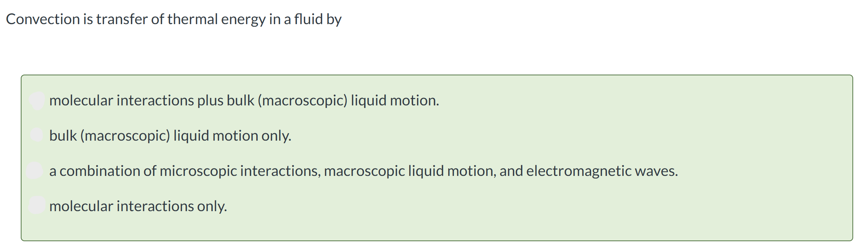Viewport: 868px width, 249px height.
Task: Click the phrase 'in a fluid by' in the question
Action: click(x=305, y=19)
